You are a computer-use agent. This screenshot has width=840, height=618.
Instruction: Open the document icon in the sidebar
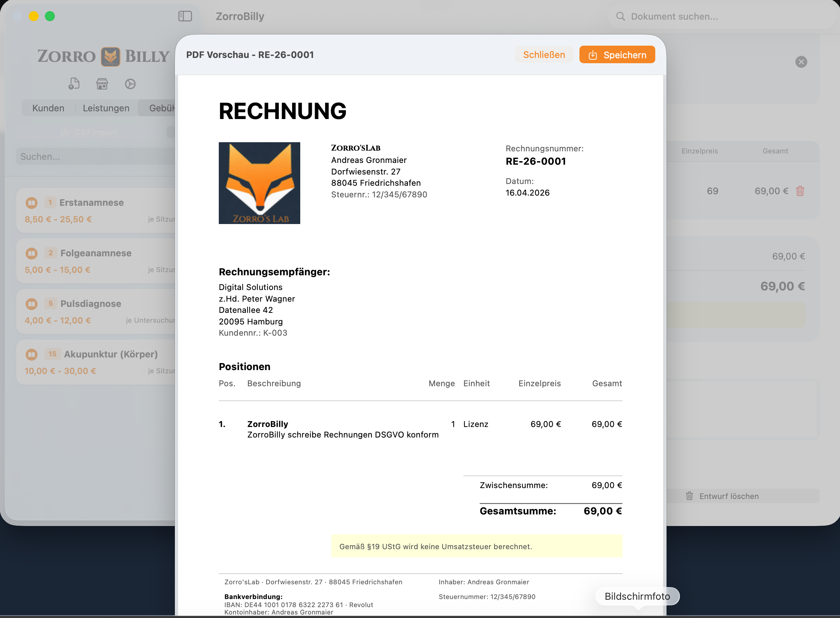74,84
